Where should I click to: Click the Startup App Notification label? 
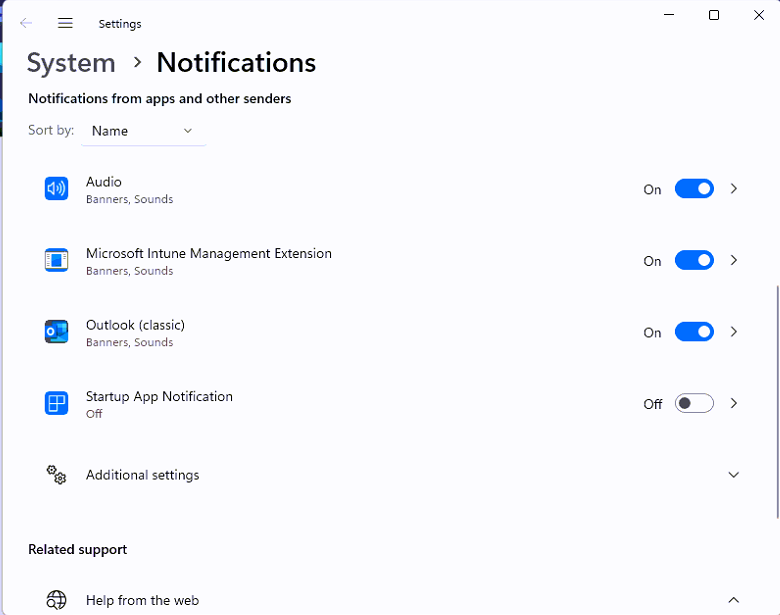coord(159,397)
